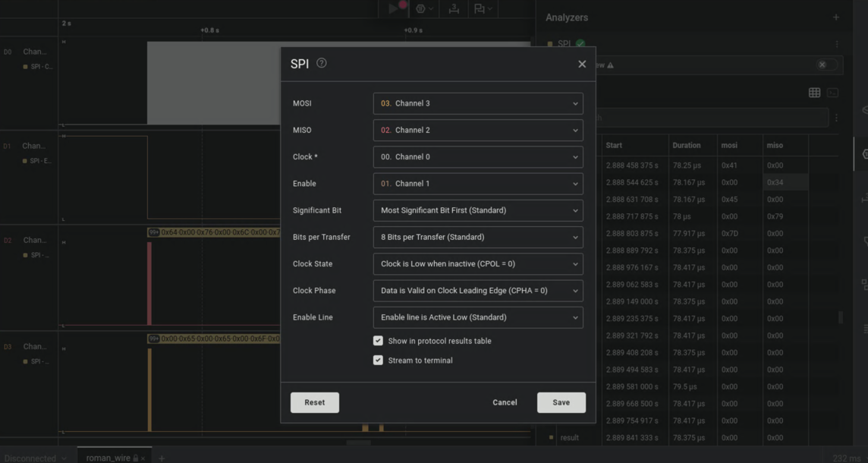Click the start capture play icon
This screenshot has width=868, height=463.
click(393, 8)
